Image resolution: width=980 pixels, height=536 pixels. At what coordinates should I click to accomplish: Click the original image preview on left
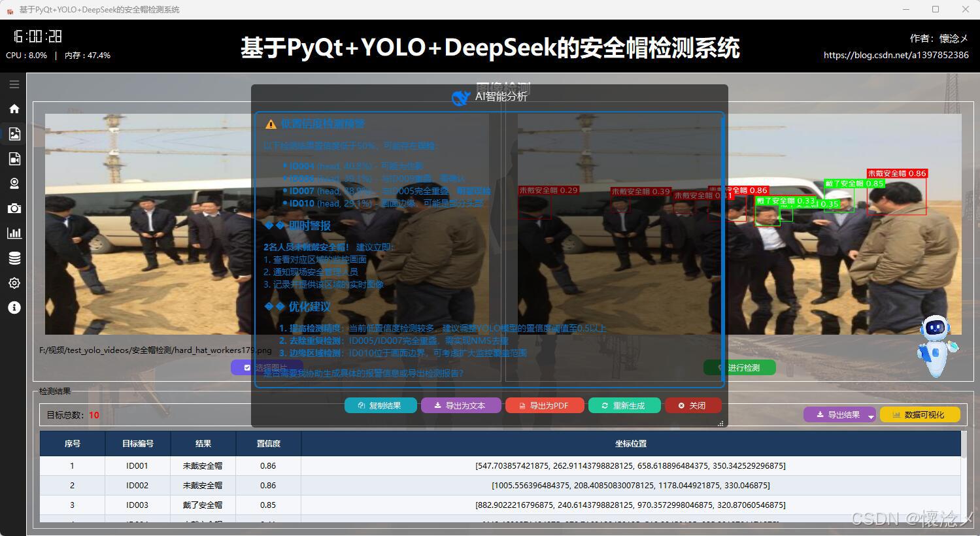point(267,224)
